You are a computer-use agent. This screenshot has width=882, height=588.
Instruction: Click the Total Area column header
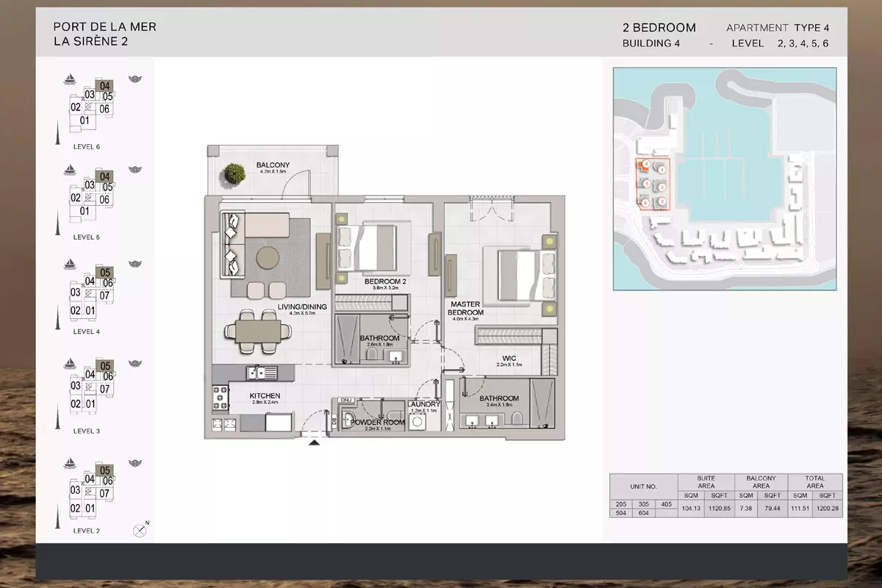click(x=814, y=481)
